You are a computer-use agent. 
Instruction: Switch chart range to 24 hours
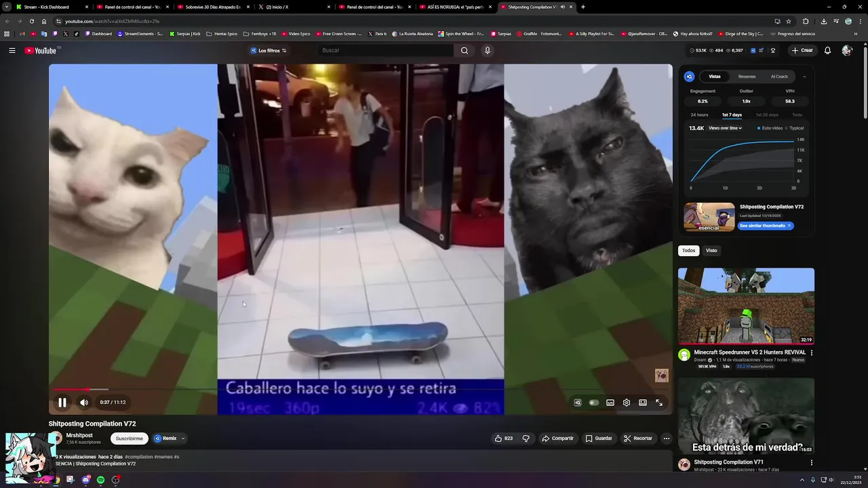click(699, 115)
